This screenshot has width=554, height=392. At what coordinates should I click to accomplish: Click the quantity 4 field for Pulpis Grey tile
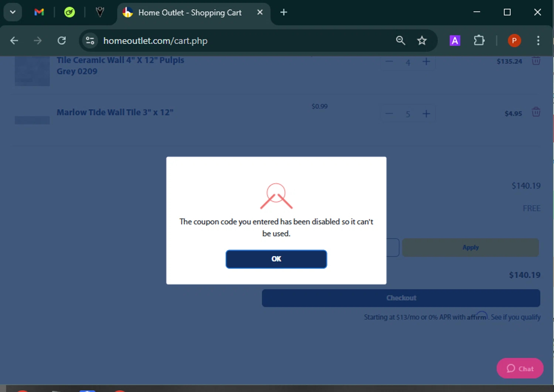pyautogui.click(x=408, y=62)
